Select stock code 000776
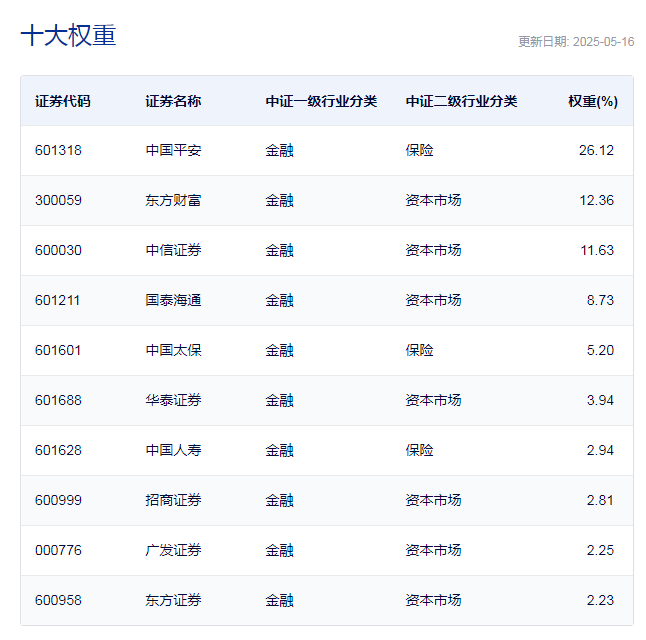The width and height of the screenshot is (646, 640). coord(58,551)
